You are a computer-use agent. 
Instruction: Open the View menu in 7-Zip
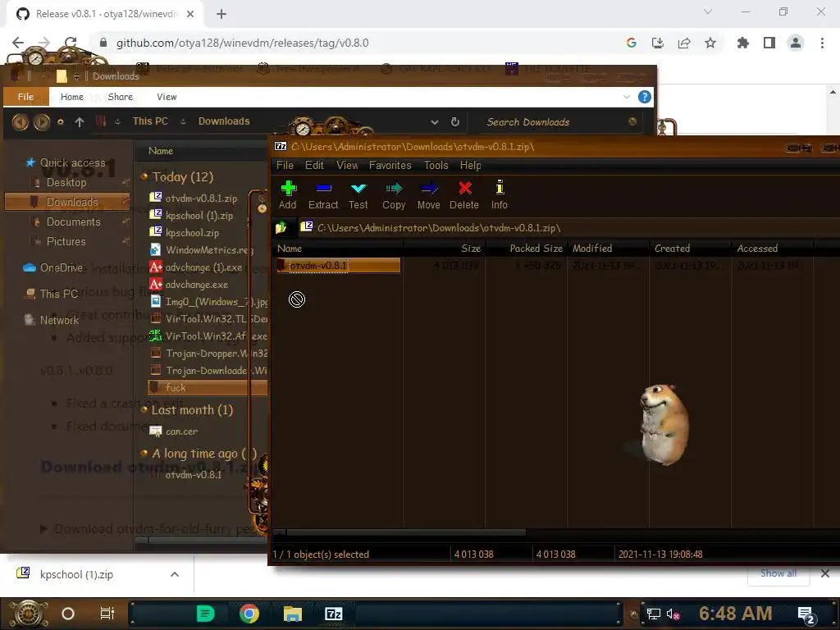(x=347, y=165)
